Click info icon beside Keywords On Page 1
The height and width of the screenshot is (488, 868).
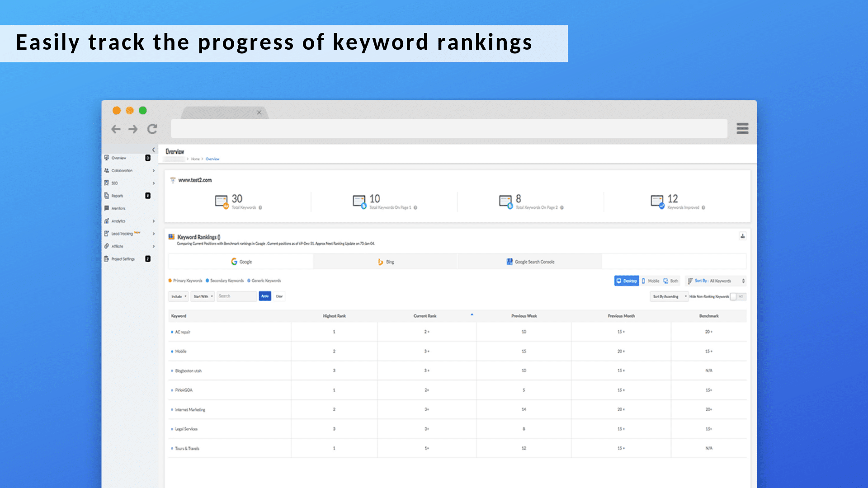(415, 208)
